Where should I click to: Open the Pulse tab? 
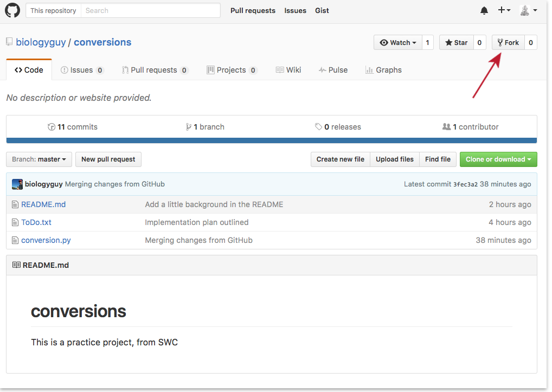point(333,70)
